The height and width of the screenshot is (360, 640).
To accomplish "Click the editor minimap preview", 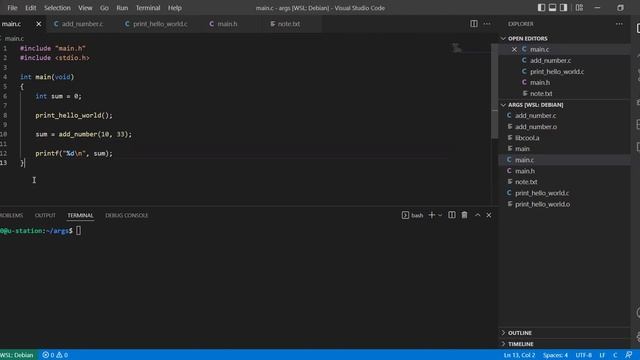I will [x=457, y=48].
